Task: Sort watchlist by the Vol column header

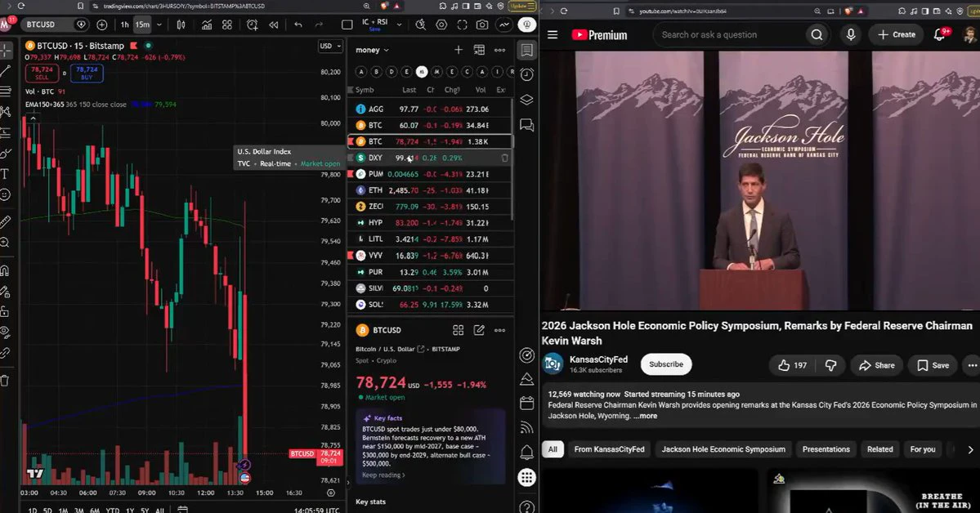Action: coord(480,90)
